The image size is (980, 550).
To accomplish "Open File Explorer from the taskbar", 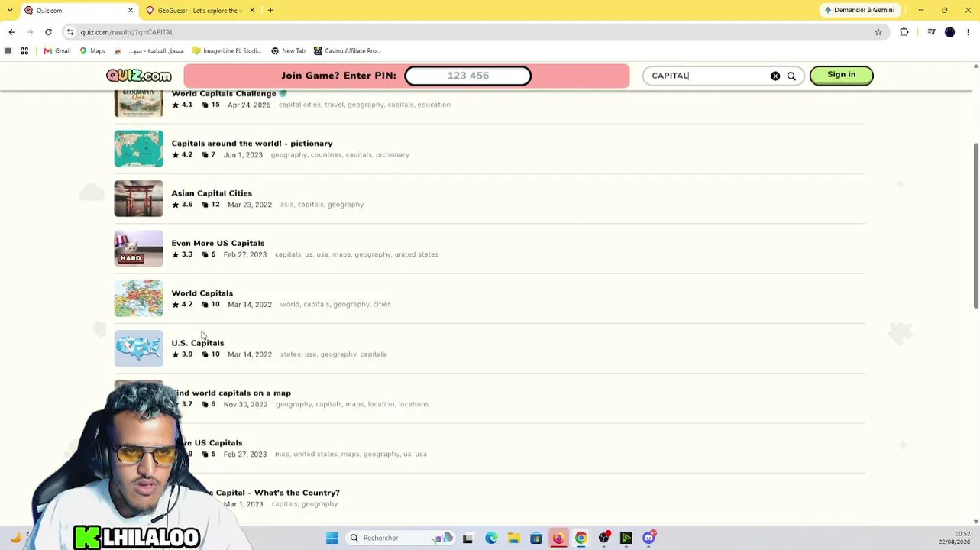I will 514,538.
